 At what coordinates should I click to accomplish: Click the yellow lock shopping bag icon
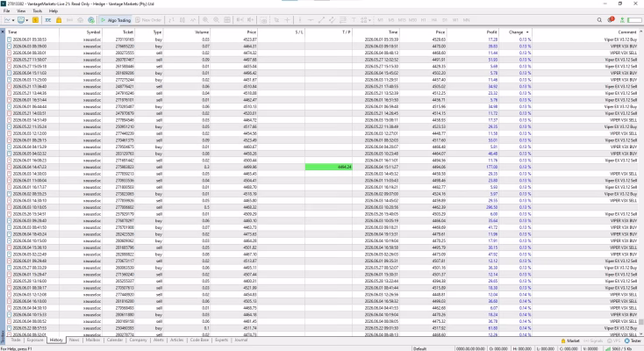tap(59, 19)
